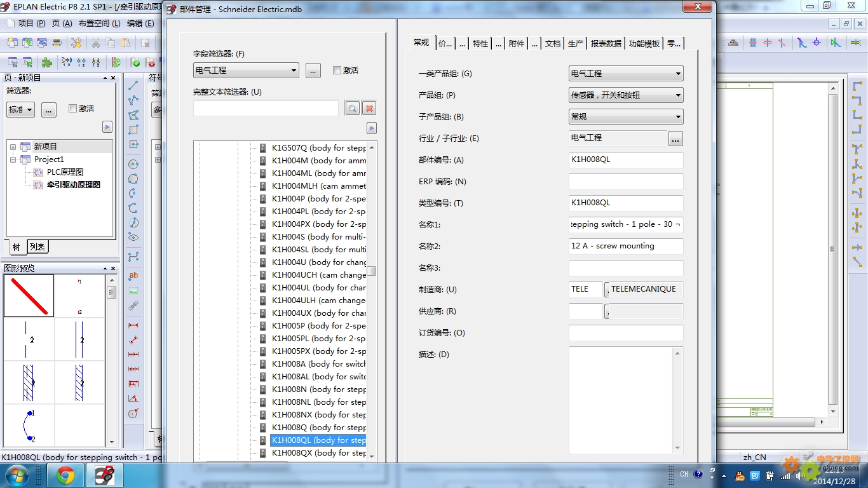This screenshot has width=868, height=488.
Task: Click the wrench and screwdriver settings icon
Action: click(x=76, y=43)
